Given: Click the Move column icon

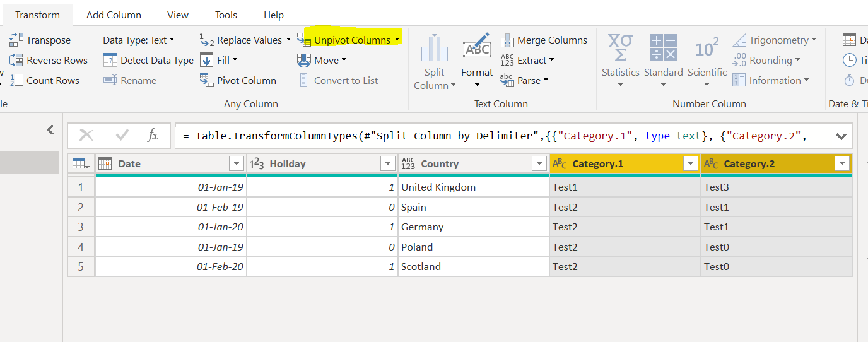Looking at the screenshot, I should [304, 60].
